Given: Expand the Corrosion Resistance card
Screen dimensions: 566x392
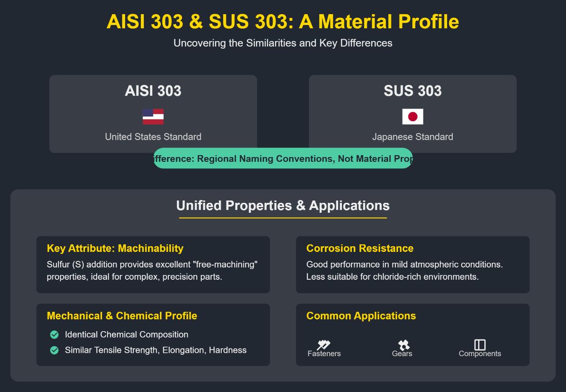Looking at the screenshot, I should (x=413, y=264).
